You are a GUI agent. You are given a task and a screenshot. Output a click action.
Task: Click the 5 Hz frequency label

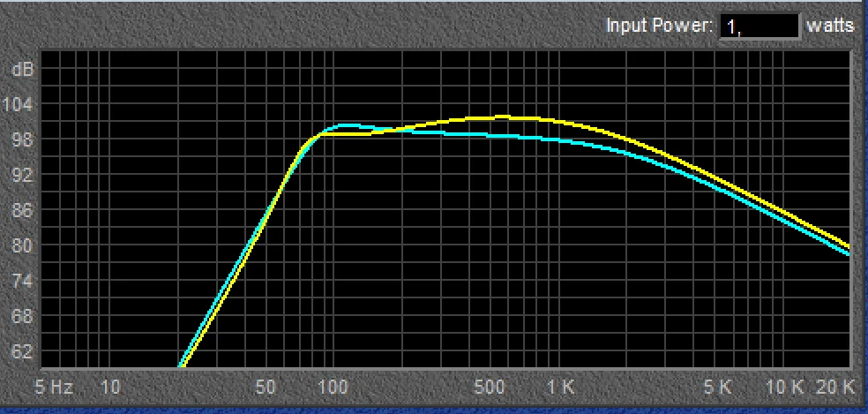tap(56, 387)
